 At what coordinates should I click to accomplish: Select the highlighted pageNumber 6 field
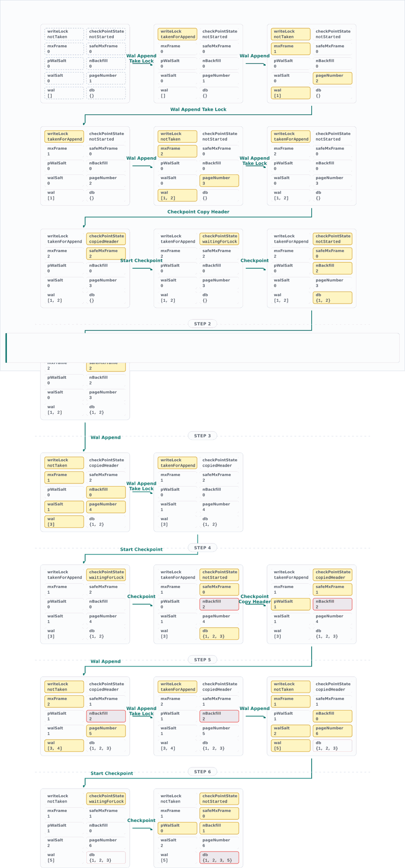333,731
